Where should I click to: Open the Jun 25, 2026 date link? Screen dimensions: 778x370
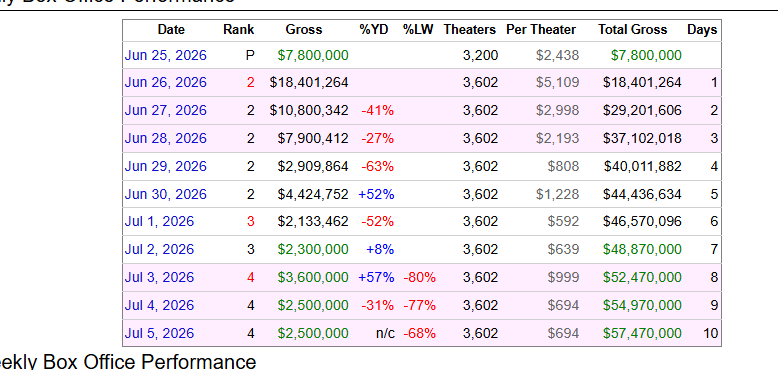tap(165, 55)
